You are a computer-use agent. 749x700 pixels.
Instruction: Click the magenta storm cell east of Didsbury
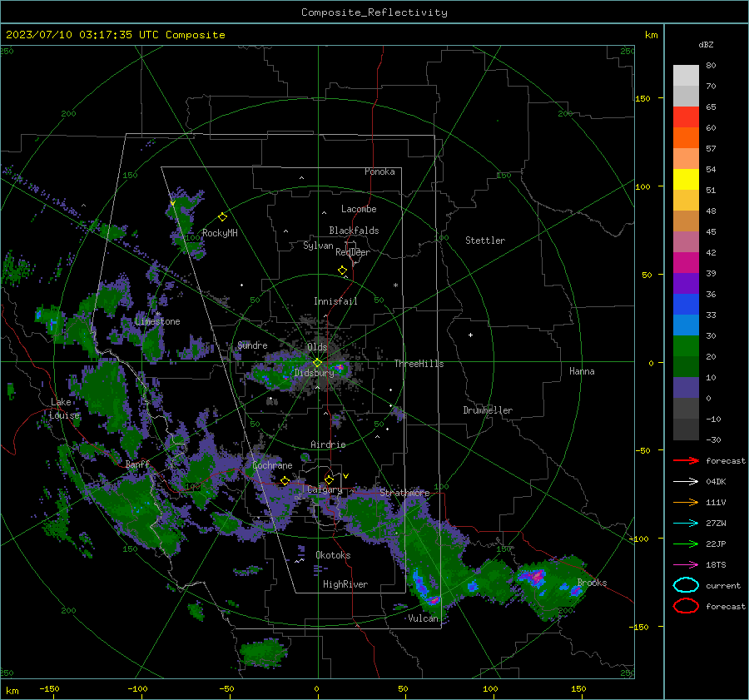pos(340,367)
